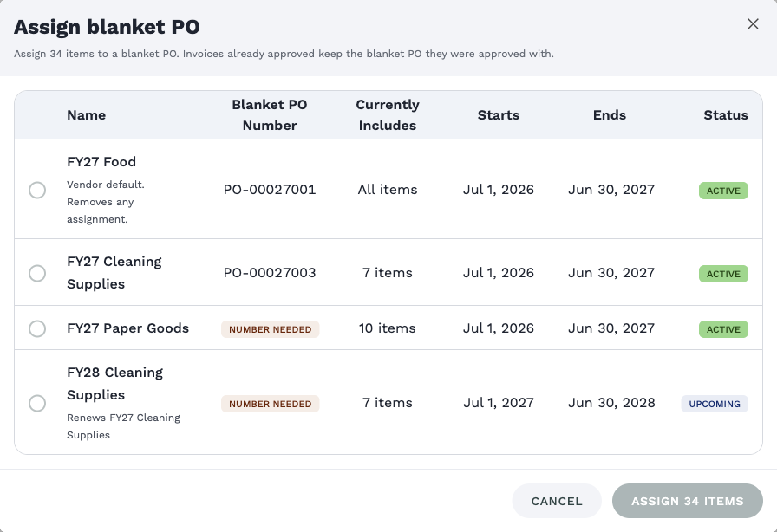Click FY27 Food Jun 30, 2027 end date
This screenshot has height=532, width=777.
pos(611,190)
